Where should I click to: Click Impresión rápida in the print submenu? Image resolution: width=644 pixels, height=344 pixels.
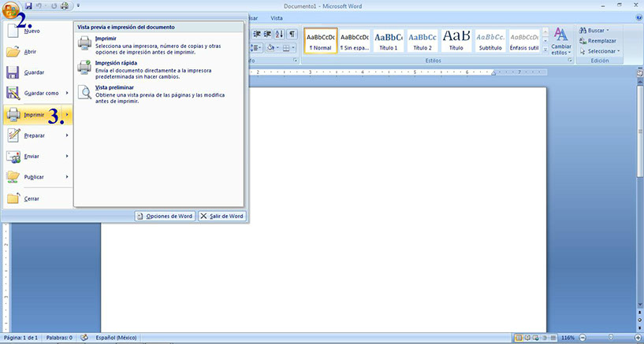coord(158,70)
